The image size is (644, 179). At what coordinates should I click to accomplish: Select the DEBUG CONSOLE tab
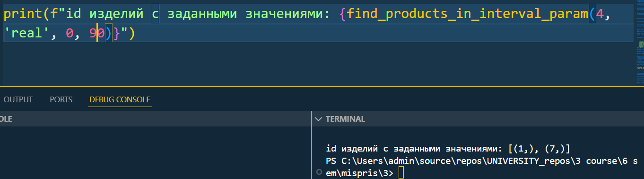(x=120, y=99)
